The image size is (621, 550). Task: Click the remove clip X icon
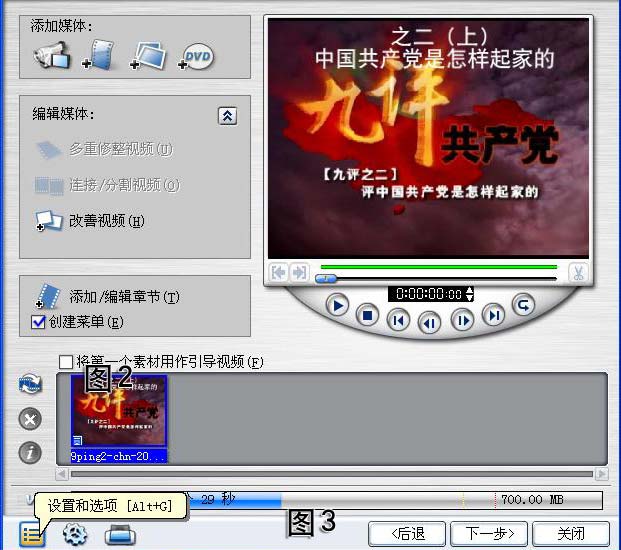(31, 418)
